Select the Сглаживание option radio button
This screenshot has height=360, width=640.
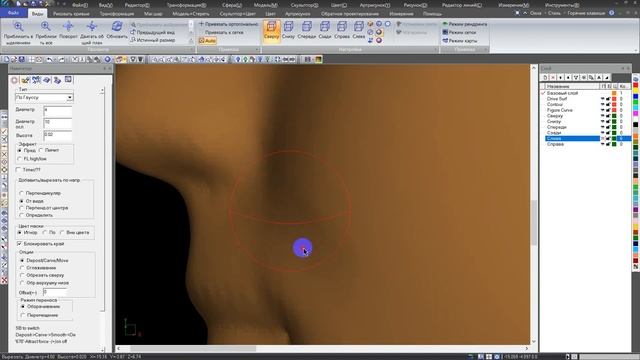pyautogui.click(x=22, y=268)
